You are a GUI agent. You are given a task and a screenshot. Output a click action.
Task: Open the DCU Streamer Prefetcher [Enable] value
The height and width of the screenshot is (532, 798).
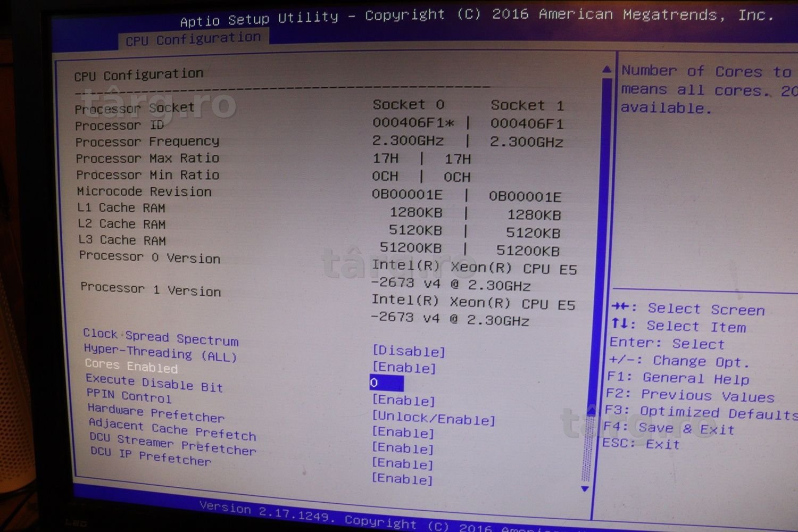point(402,464)
